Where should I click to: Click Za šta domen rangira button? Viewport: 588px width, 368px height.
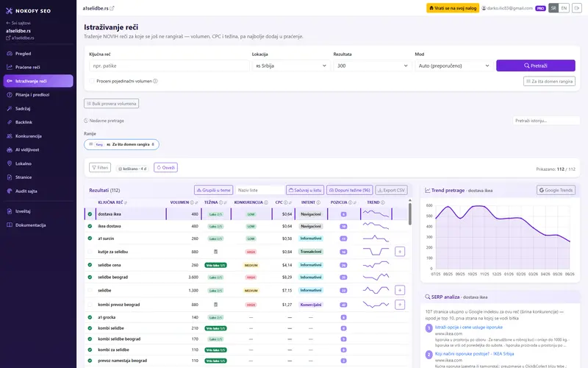549,81
